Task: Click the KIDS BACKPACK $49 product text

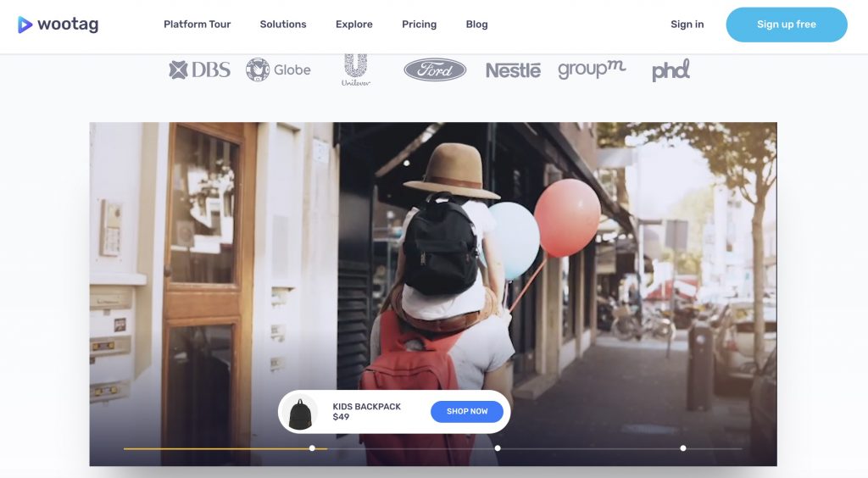Action: click(366, 412)
